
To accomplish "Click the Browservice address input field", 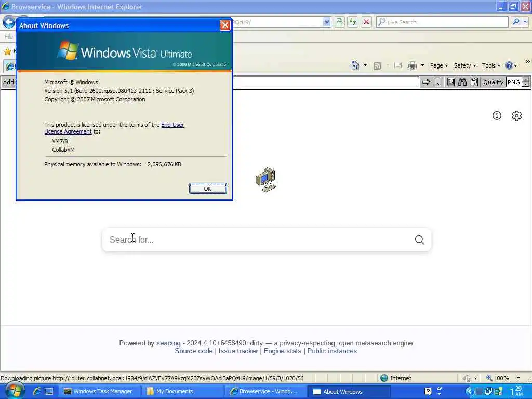I will (326, 82).
